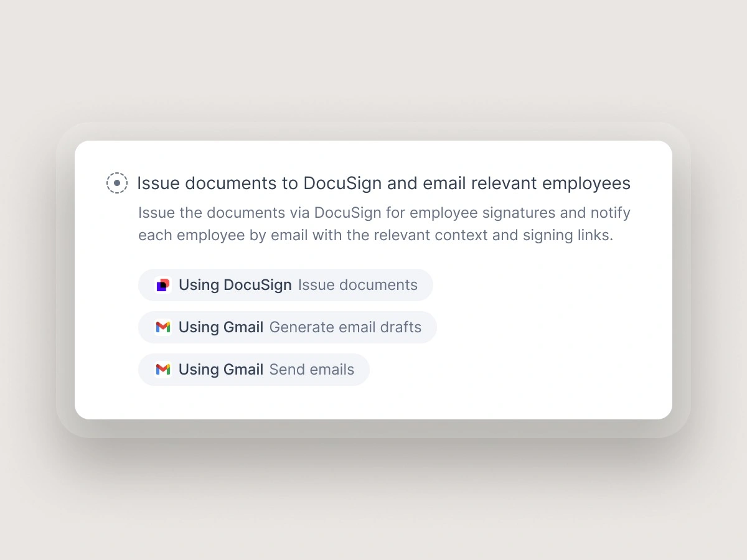Click the Gmail icon beside Send emails
This screenshot has height=560, width=747.
click(163, 370)
